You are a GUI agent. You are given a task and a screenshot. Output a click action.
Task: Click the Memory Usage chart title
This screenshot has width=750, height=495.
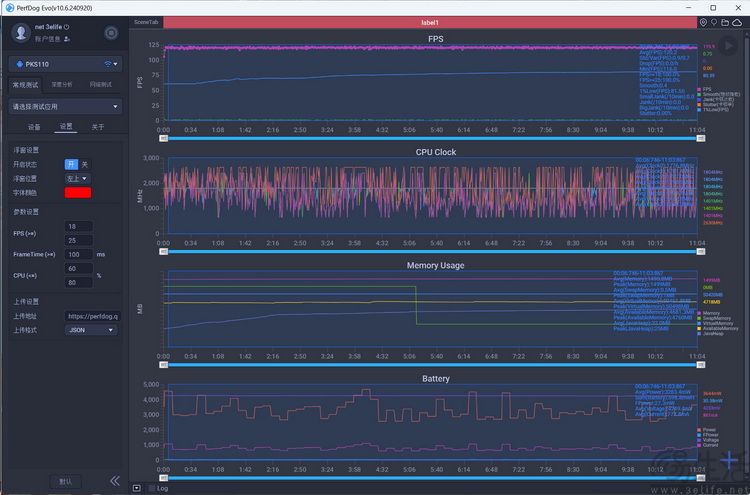[x=435, y=265]
